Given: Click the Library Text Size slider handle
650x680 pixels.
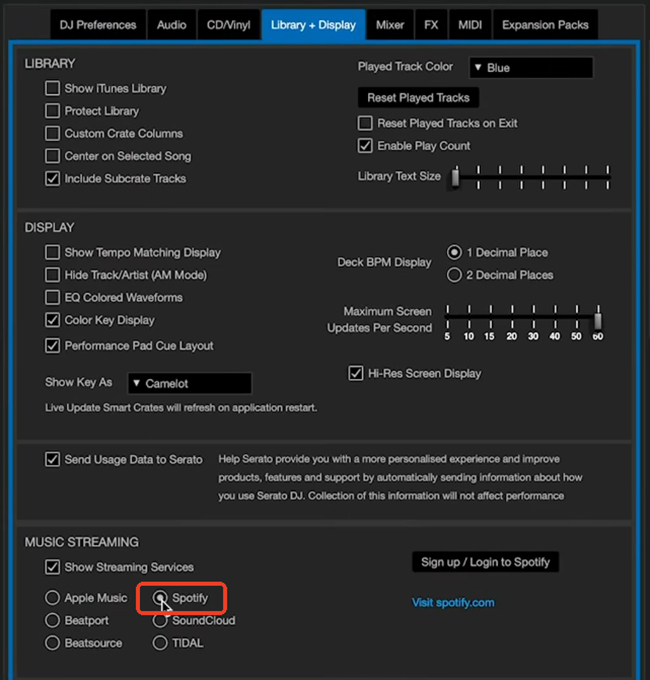Looking at the screenshot, I should click(x=454, y=177).
